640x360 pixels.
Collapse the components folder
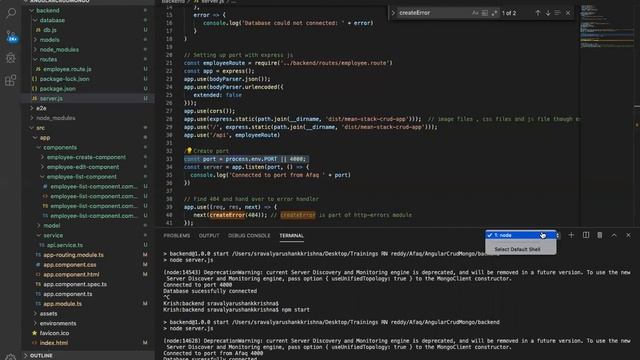(x=60, y=147)
